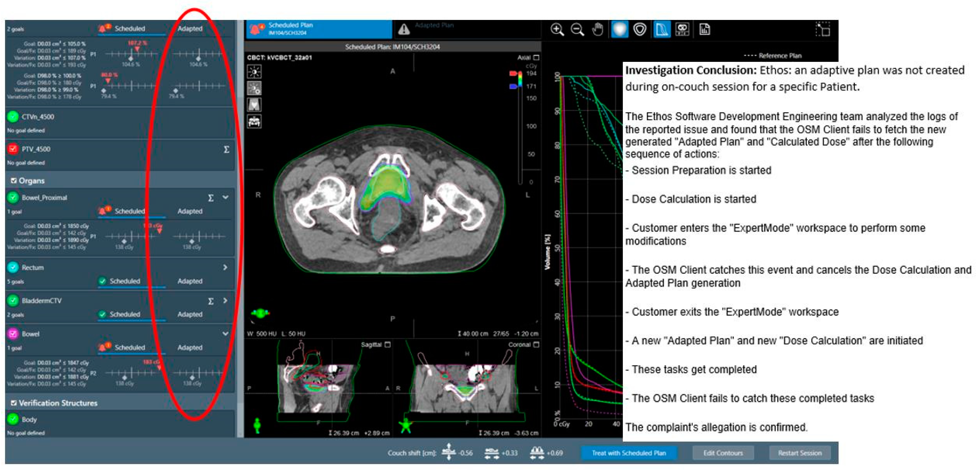980x470 pixels.
Task: Click the zoom in magnifier tool
Action: pos(557,29)
